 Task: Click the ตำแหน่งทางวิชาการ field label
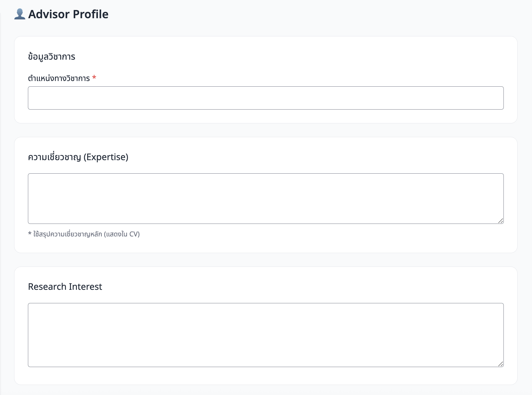(x=59, y=78)
